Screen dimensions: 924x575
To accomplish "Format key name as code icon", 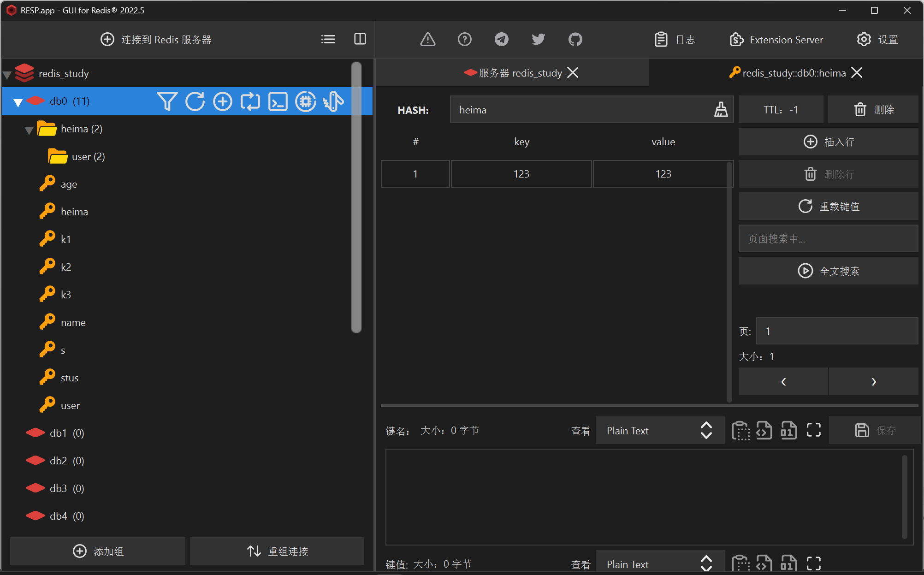I will (x=764, y=431).
